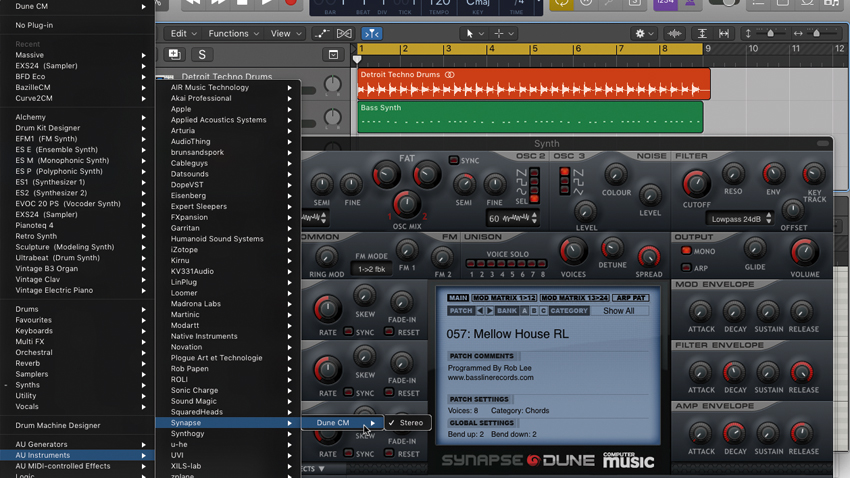
Task: Select the green Bass Synth region
Action: tap(530, 117)
